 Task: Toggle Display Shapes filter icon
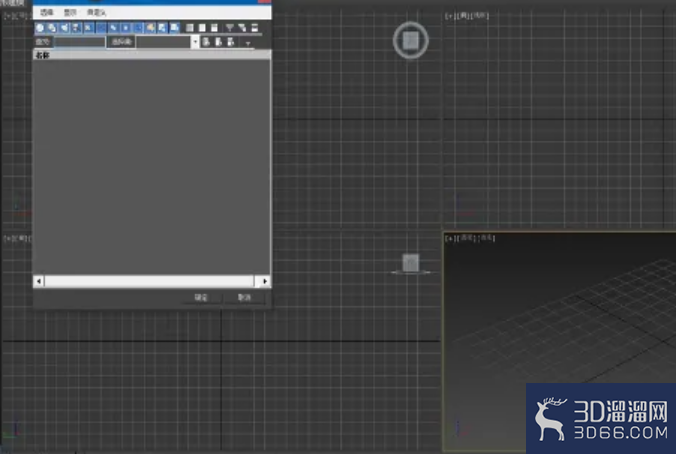tap(52, 28)
